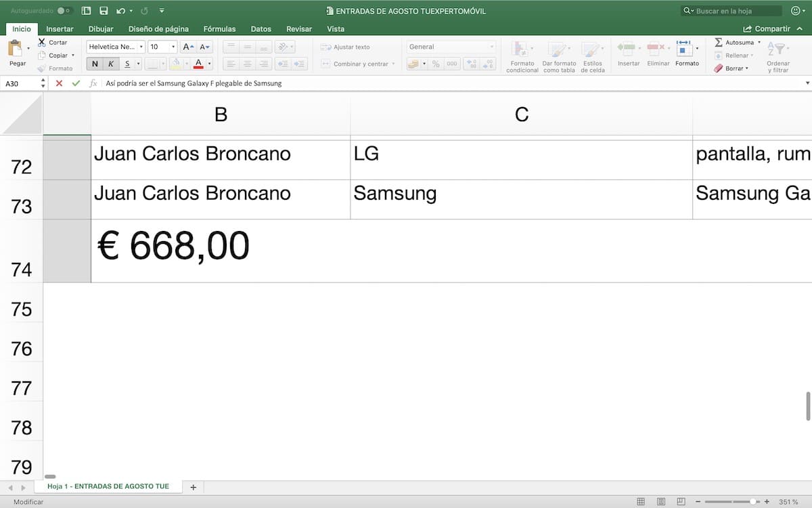The image size is (812, 508).
Task: Add a new sheet with plus button
Action: pos(193,487)
